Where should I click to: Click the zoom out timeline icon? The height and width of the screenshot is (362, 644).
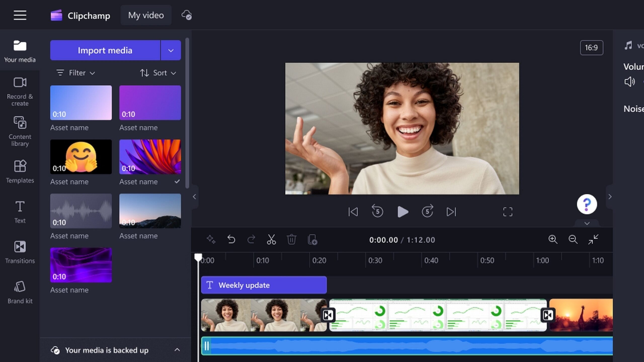(x=573, y=239)
